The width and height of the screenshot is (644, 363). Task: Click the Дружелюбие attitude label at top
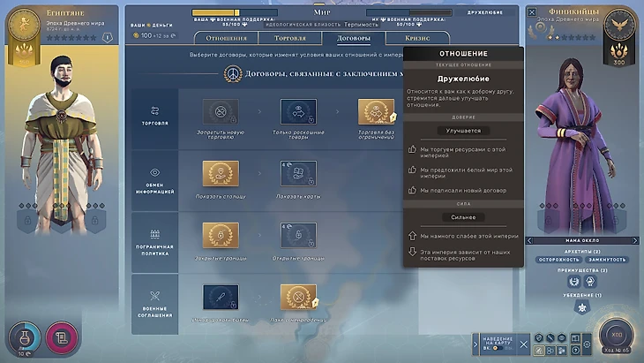[x=484, y=12]
